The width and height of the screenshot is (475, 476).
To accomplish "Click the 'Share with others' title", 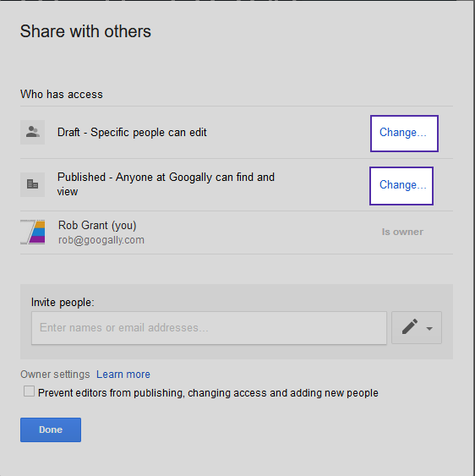I will pos(85,31).
